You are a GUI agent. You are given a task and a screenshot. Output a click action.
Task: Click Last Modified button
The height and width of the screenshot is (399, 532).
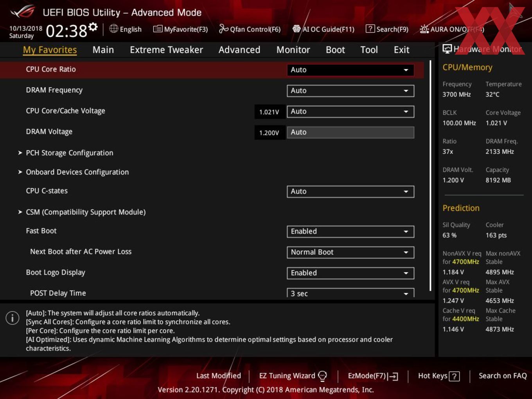[x=218, y=376]
